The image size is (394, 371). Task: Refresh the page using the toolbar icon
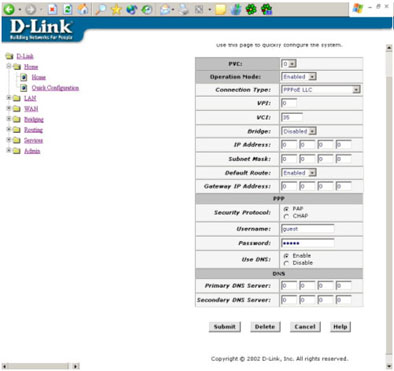coord(68,9)
